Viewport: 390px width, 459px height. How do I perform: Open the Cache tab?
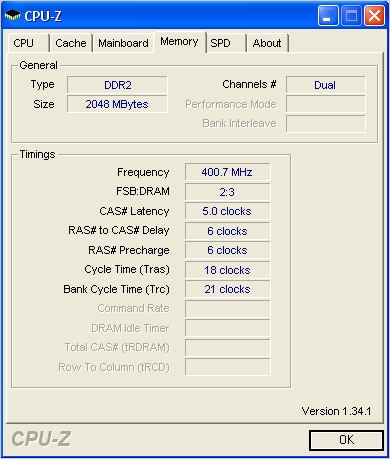(71, 43)
